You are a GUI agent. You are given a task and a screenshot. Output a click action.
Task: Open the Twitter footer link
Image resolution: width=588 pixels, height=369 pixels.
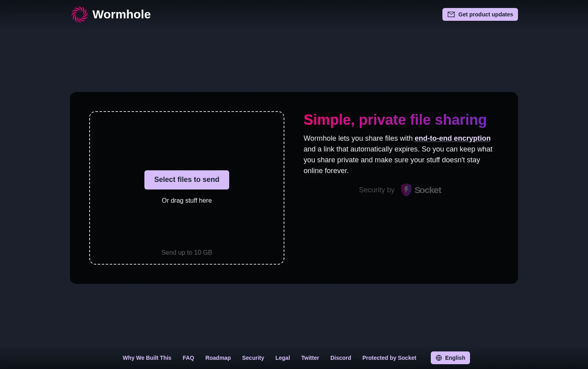[310, 358]
